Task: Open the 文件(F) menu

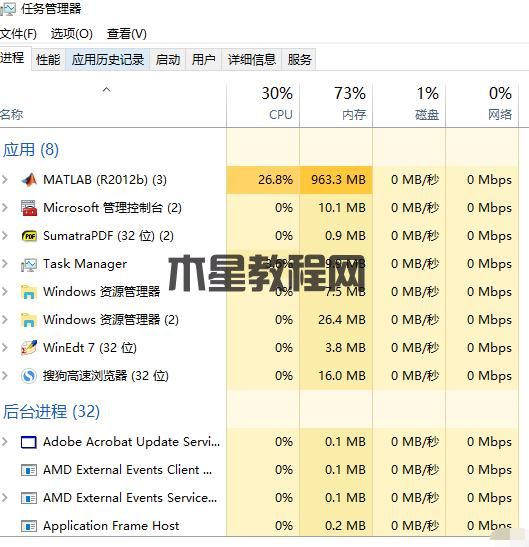Action: (18, 34)
